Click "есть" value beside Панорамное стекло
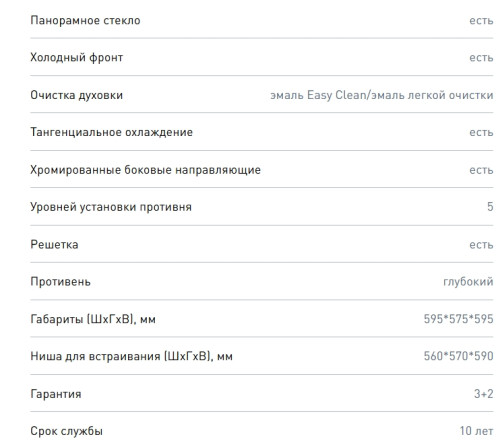This screenshot has height=445, width=500. coord(481,21)
